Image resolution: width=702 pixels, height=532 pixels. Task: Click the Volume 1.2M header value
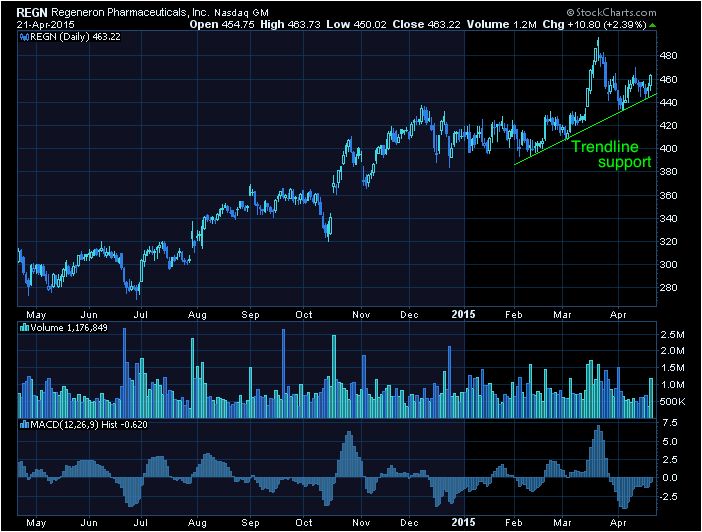[x=501, y=25]
